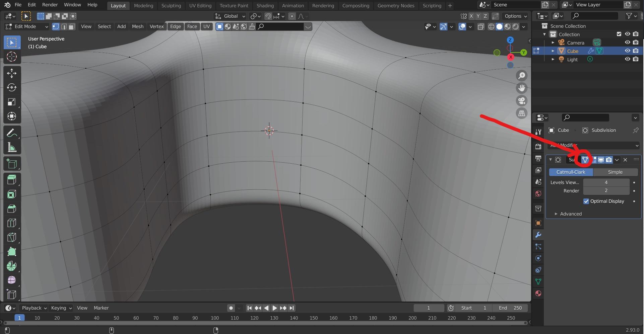Open the Mesh menu
The image size is (644, 334).
point(137,26)
